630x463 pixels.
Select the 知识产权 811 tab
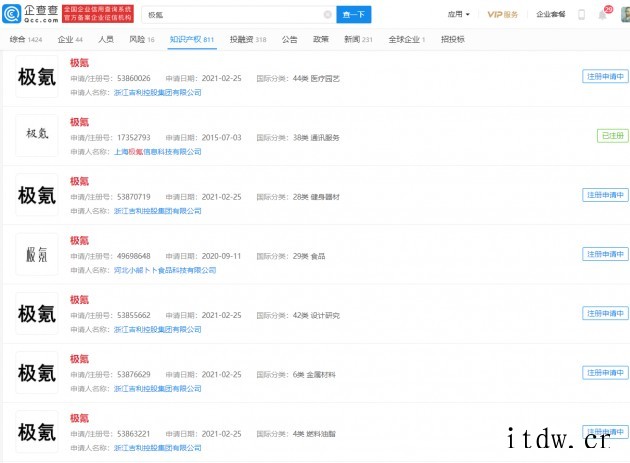pos(192,39)
